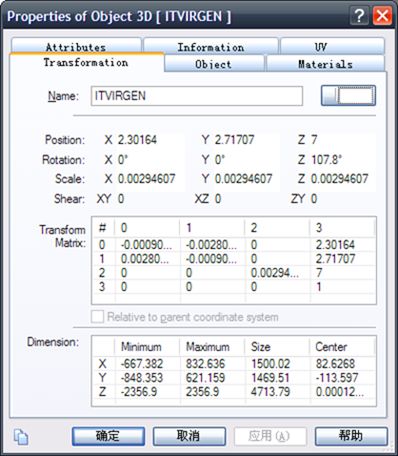Click Shear ZY value 0
The height and width of the screenshot is (456, 398).
coord(314,199)
